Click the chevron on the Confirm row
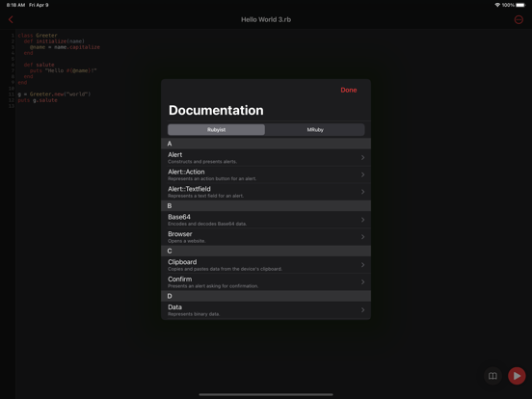The height and width of the screenshot is (399, 532). (362, 282)
